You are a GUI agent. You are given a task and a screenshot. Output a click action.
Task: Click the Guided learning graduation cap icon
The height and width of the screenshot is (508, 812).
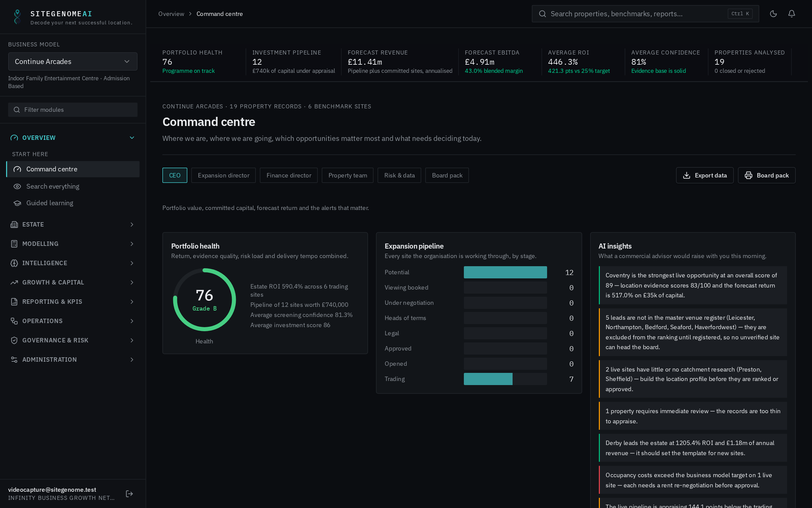17,203
